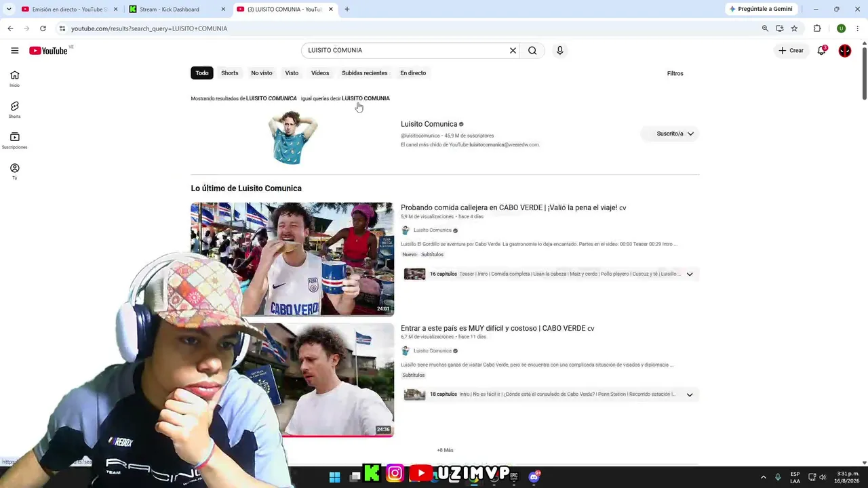The image size is (868, 488).
Task: Close the Kick Dashboard tab
Action: tap(223, 9)
